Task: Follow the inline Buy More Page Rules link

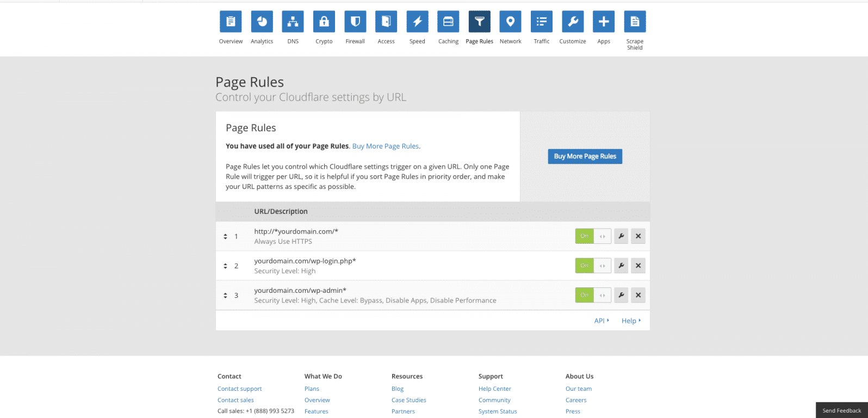Action: 386,146
